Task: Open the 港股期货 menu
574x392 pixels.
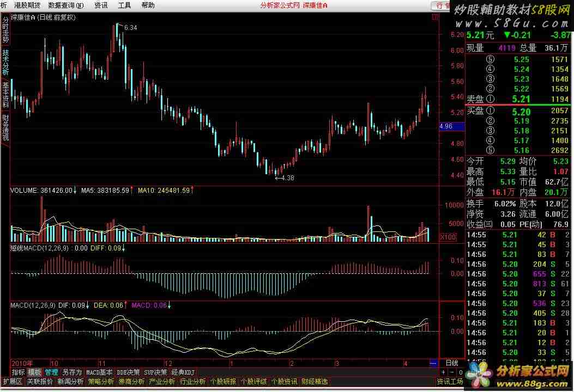Action: tap(27, 5)
